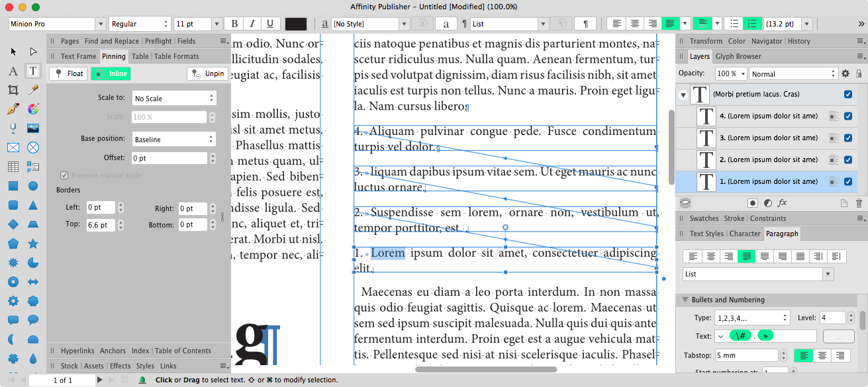Toggle Preserve manual scale checkbox
The image size is (868, 387).
[x=64, y=175]
